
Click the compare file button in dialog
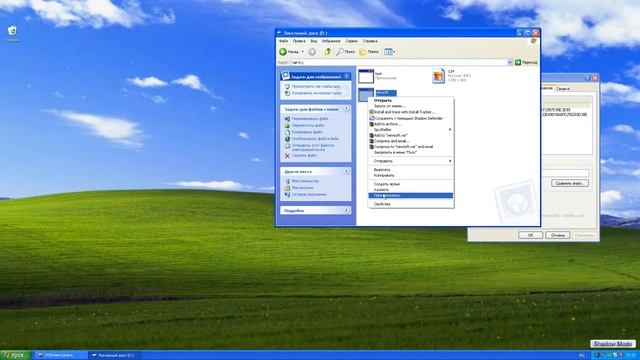tap(570, 183)
